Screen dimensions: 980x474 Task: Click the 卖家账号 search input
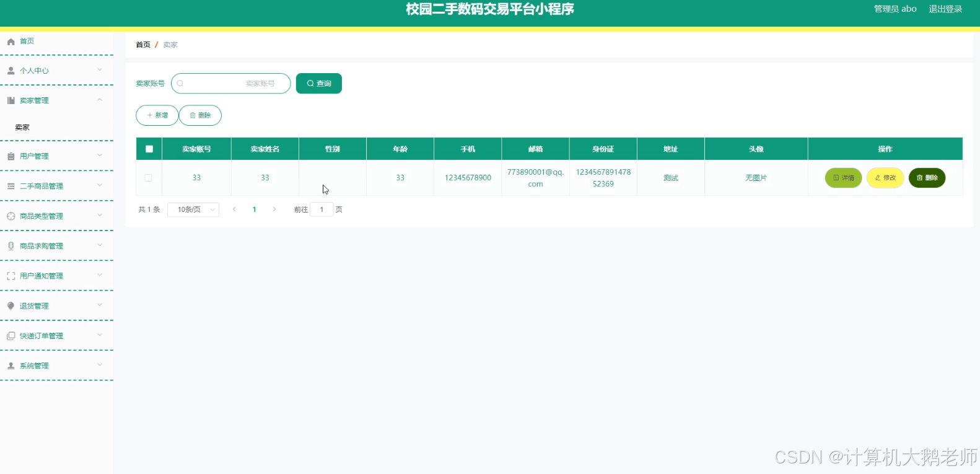(x=230, y=84)
